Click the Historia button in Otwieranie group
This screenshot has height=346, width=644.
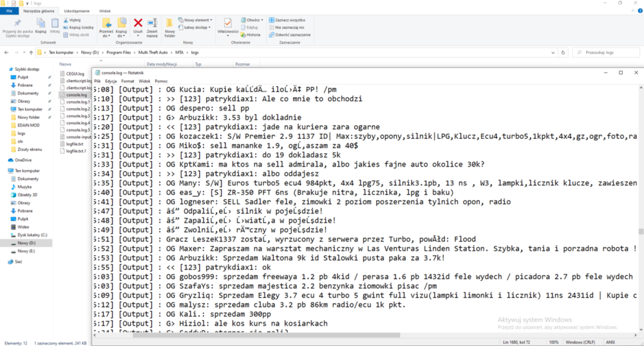tap(251, 35)
